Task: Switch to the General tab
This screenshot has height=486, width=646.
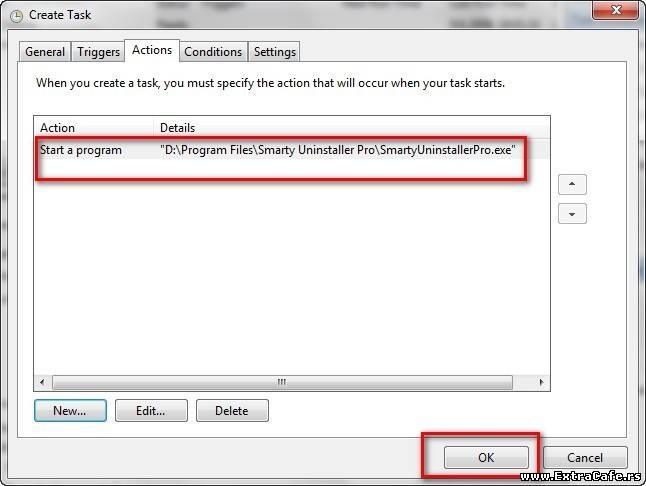Action: [45, 52]
